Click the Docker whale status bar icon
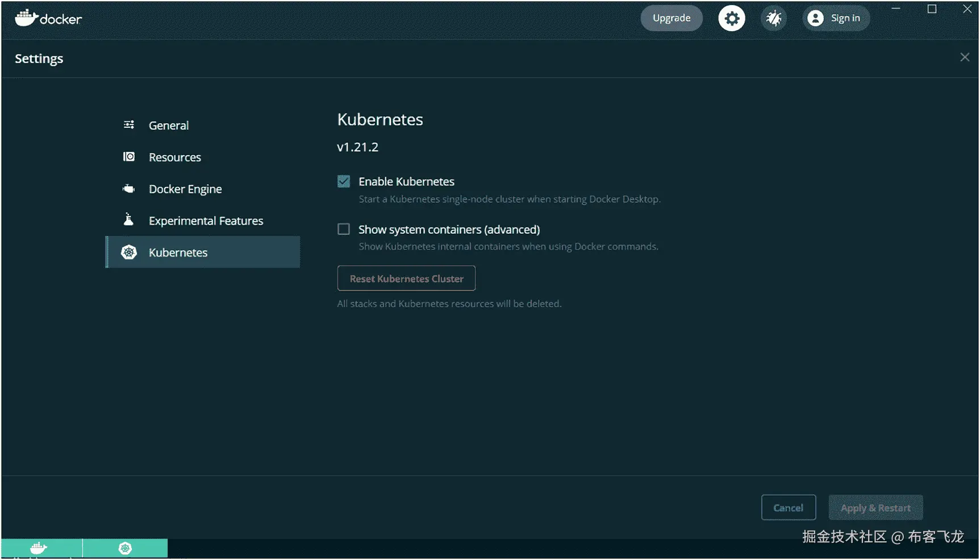The height and width of the screenshot is (560, 980). tap(39, 548)
